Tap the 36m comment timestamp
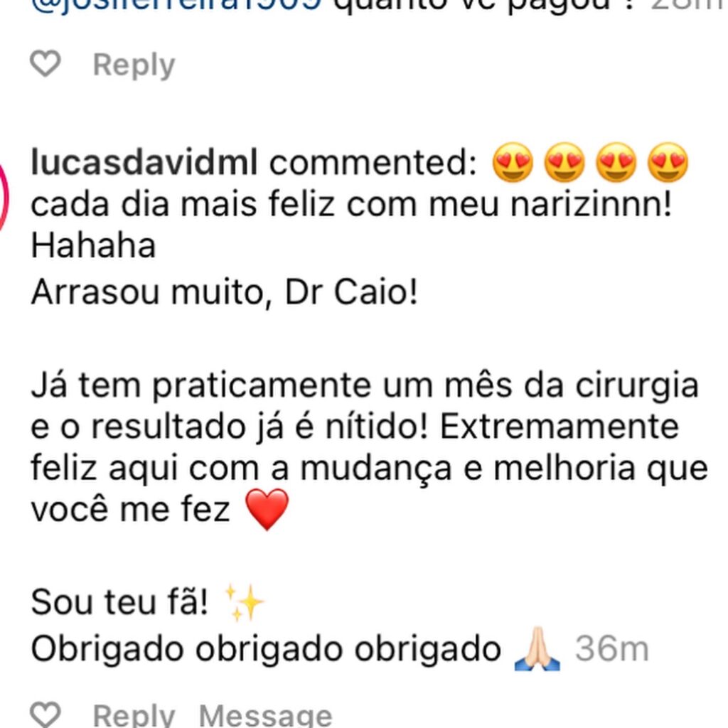The width and height of the screenshot is (728, 728). pyautogui.click(x=612, y=648)
